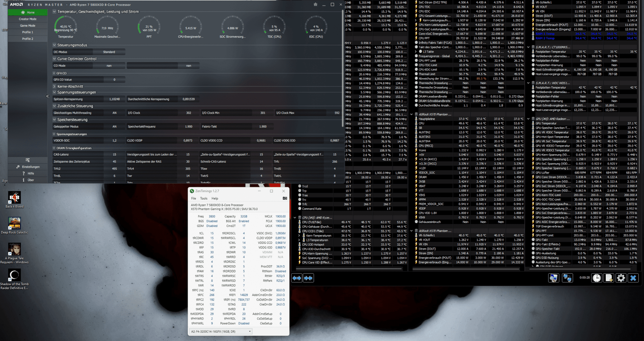
Task: Click the Speichertaktfrequenz 1.900 value
Action: click(189, 127)
